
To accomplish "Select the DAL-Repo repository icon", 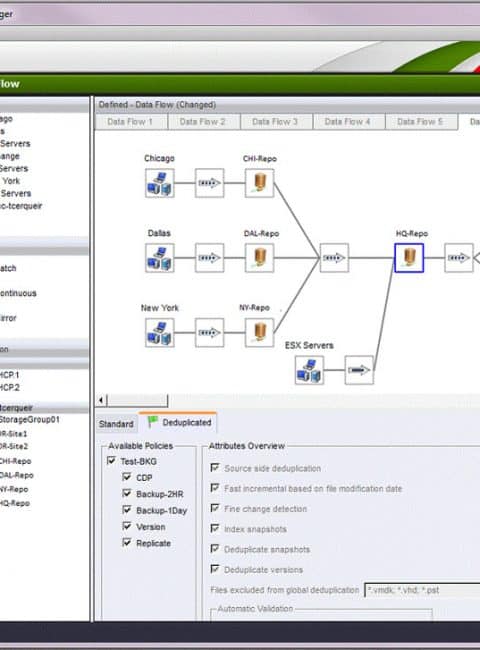I will point(259,258).
